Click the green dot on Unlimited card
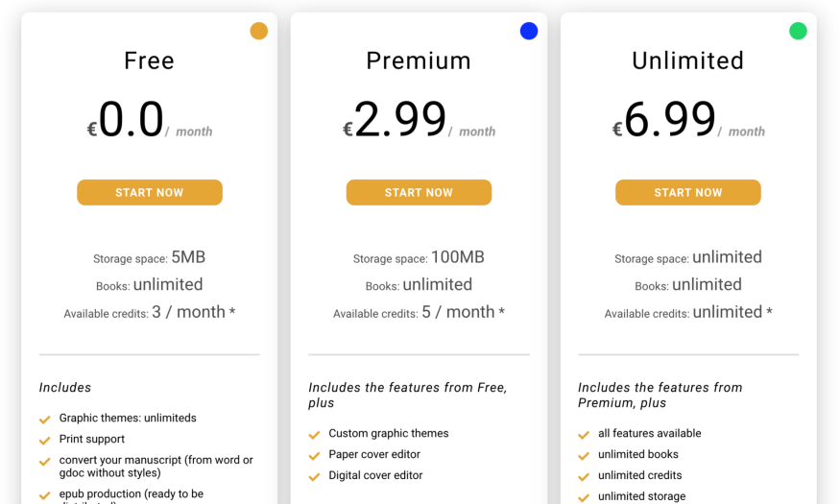840x504 pixels. click(x=798, y=31)
